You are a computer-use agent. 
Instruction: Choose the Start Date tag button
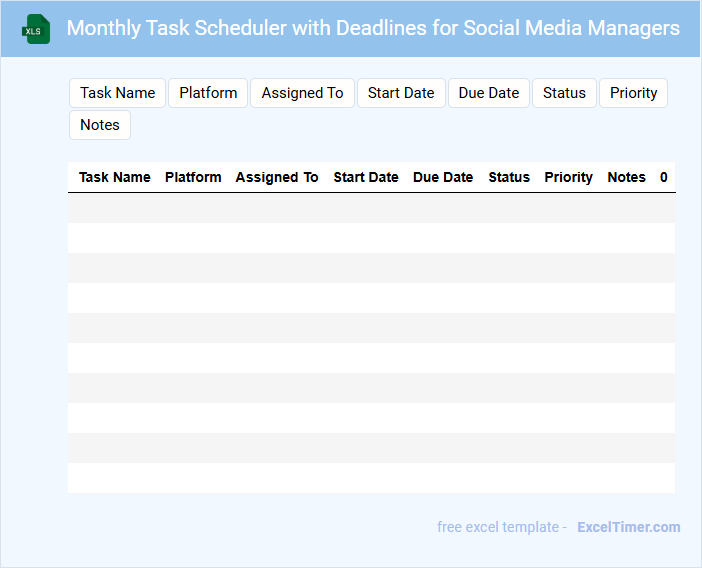click(401, 93)
